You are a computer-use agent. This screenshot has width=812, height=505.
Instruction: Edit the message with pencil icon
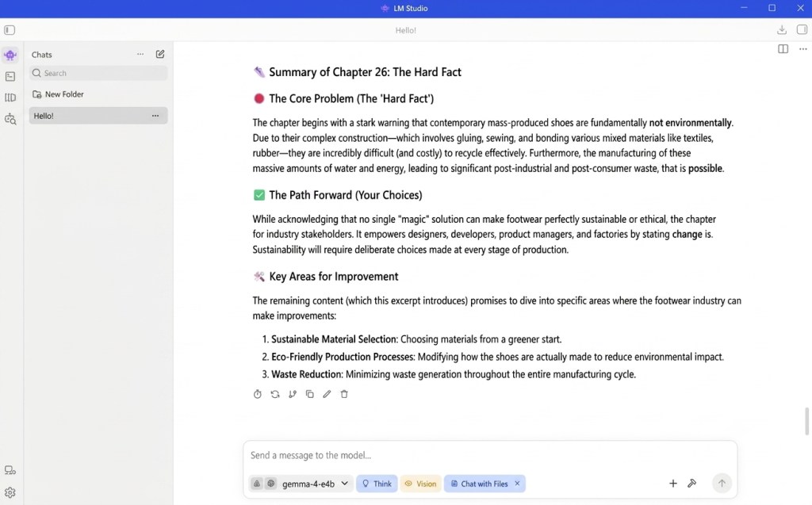click(327, 394)
